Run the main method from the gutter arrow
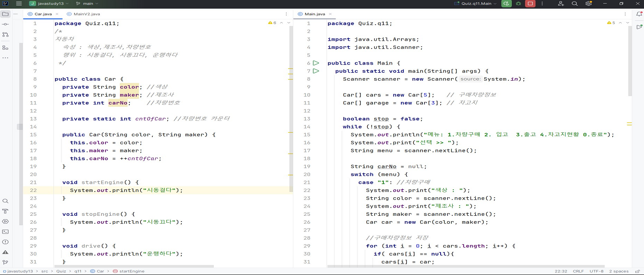The height and width of the screenshot is (275, 644). point(316,71)
